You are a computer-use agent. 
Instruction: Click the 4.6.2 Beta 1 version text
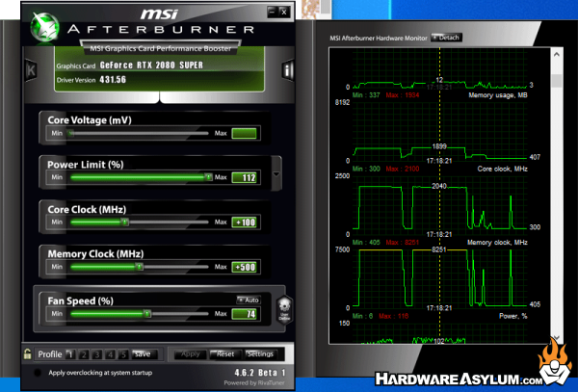pos(260,373)
